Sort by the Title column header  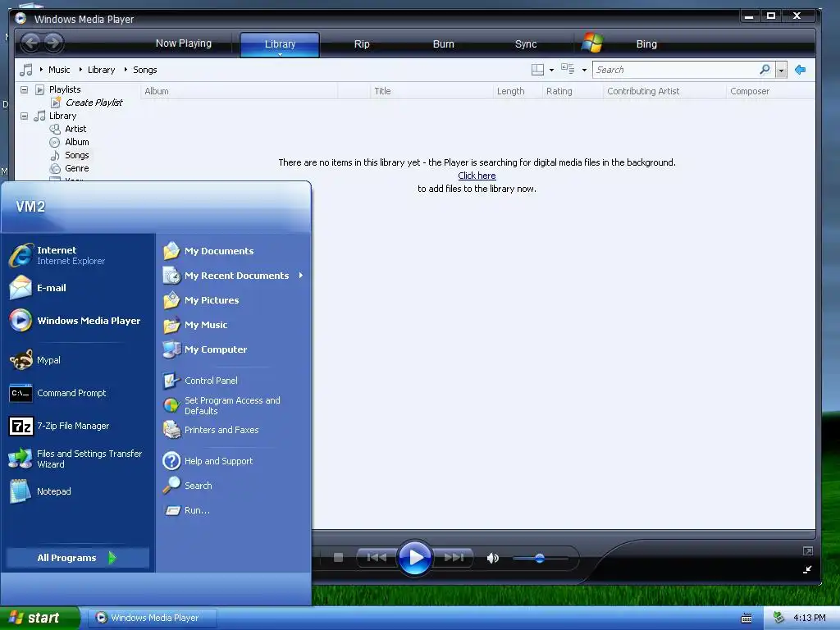pos(431,91)
